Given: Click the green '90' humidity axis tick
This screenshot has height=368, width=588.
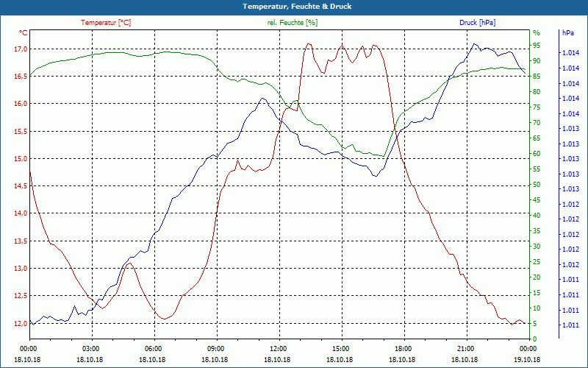Looking at the screenshot, I should 537,61.
